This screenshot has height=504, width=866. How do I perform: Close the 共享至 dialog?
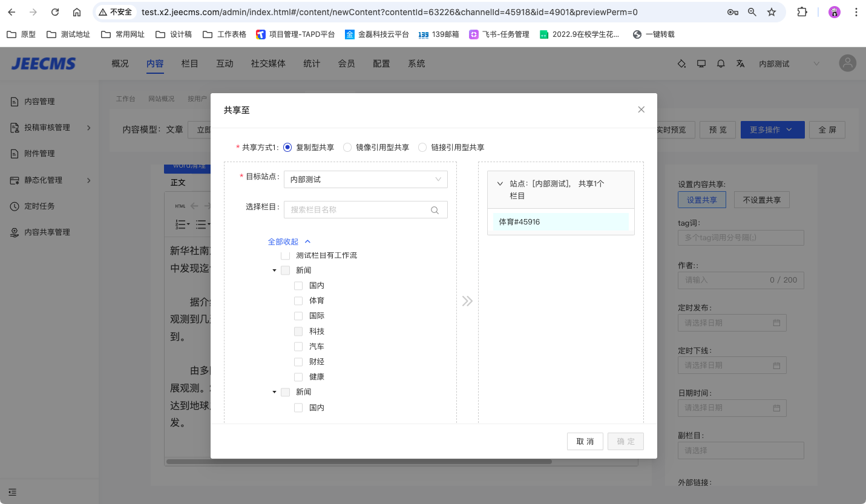tap(641, 110)
